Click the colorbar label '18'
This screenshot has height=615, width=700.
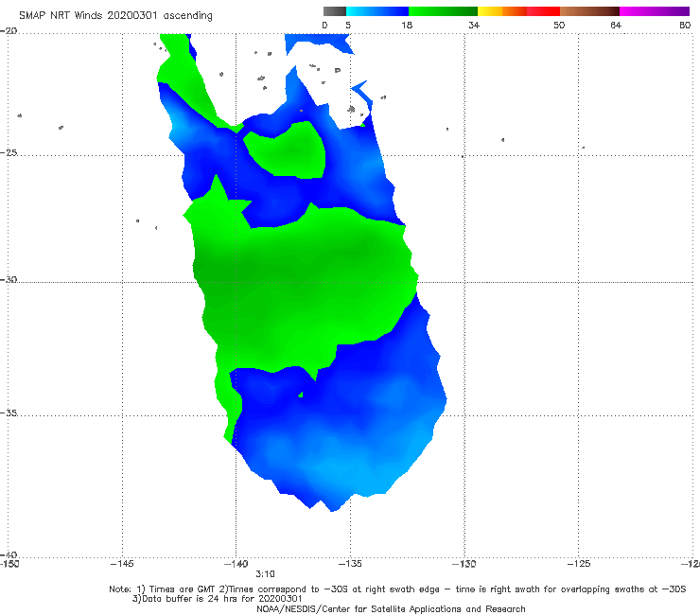coord(407,25)
